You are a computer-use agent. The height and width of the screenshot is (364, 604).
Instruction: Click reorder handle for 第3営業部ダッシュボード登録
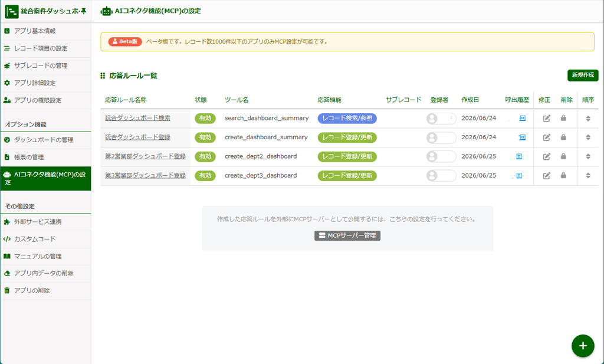[x=588, y=176]
